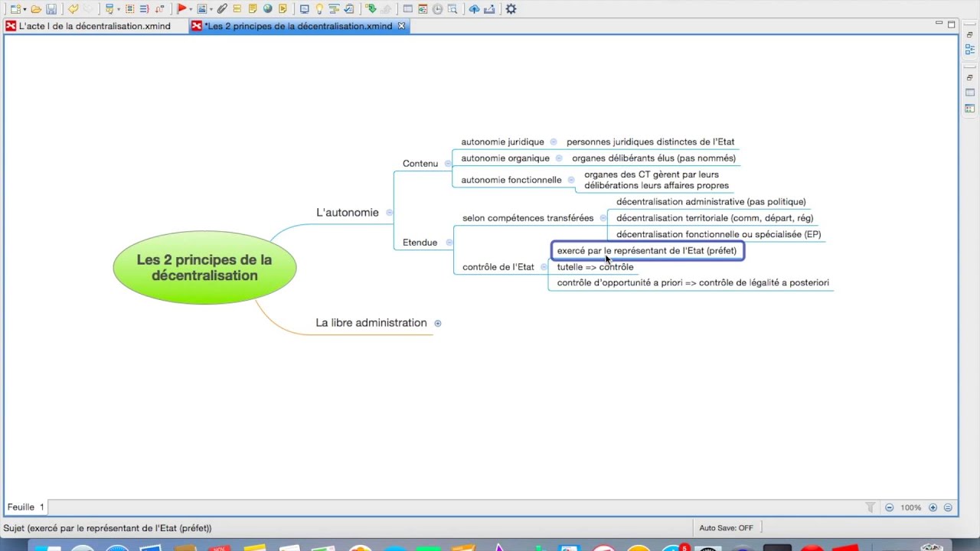This screenshot has width=980, height=551.
Task: Start presentation mode with the monitor icon
Action: (x=304, y=9)
